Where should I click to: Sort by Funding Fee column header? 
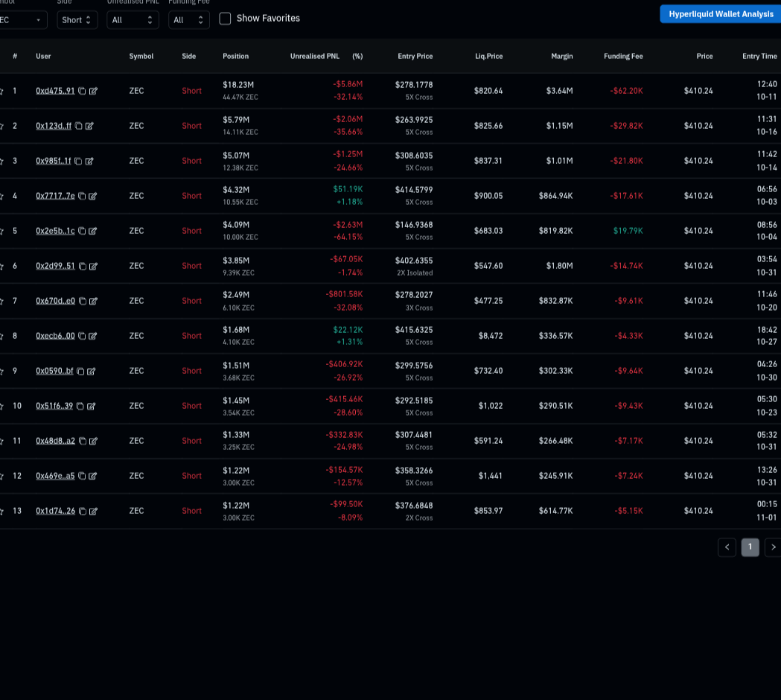(x=623, y=57)
